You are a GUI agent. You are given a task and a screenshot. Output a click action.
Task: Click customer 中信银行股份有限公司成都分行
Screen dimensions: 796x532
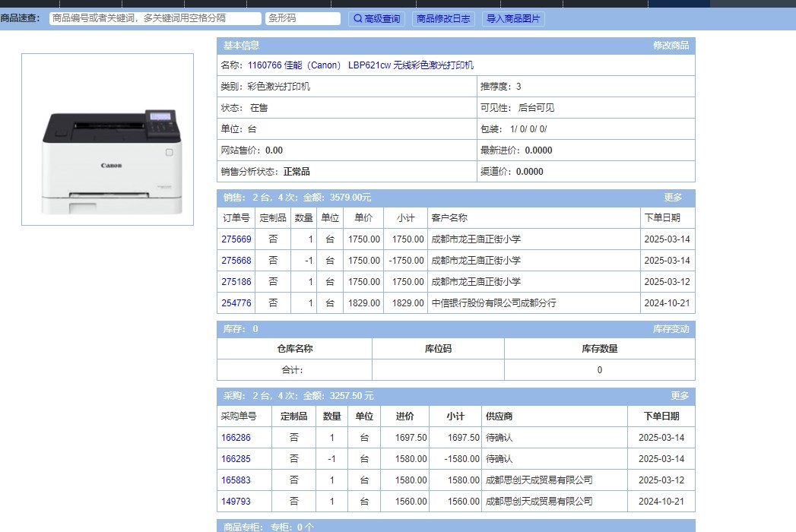pos(494,303)
